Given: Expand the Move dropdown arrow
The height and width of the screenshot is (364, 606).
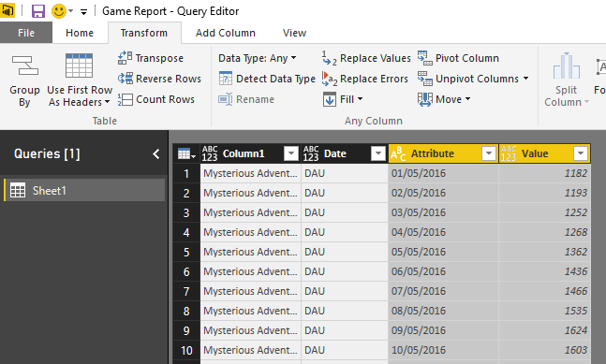Looking at the screenshot, I should click(467, 99).
